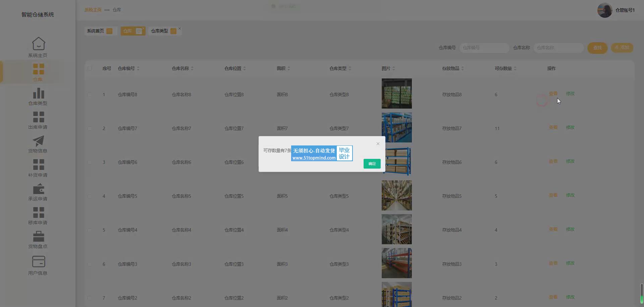The image size is (644, 307).
Task: Toggle the select-all checkbox in table header
Action: (90, 68)
